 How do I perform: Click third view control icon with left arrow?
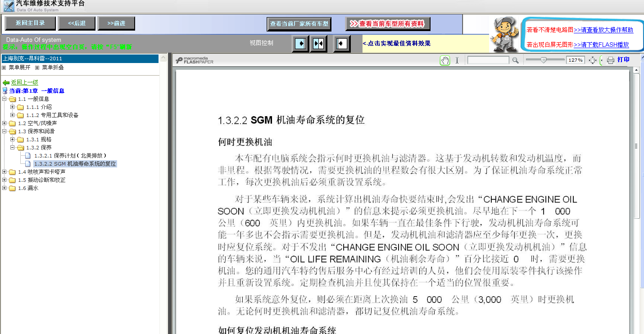pos(342,44)
